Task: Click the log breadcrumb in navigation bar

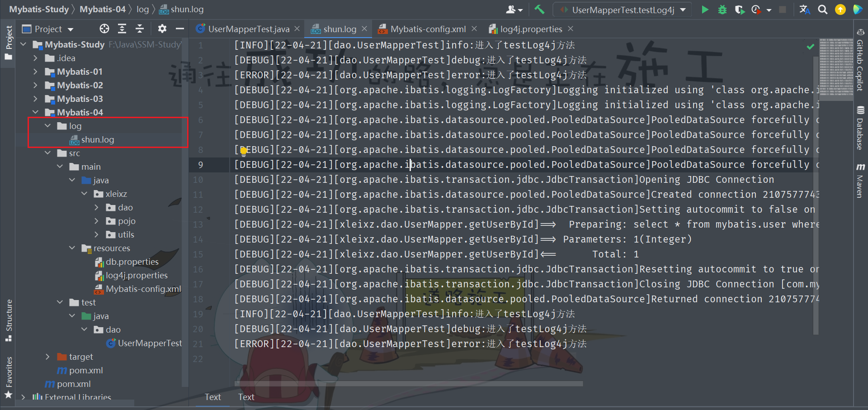Action: (142, 9)
